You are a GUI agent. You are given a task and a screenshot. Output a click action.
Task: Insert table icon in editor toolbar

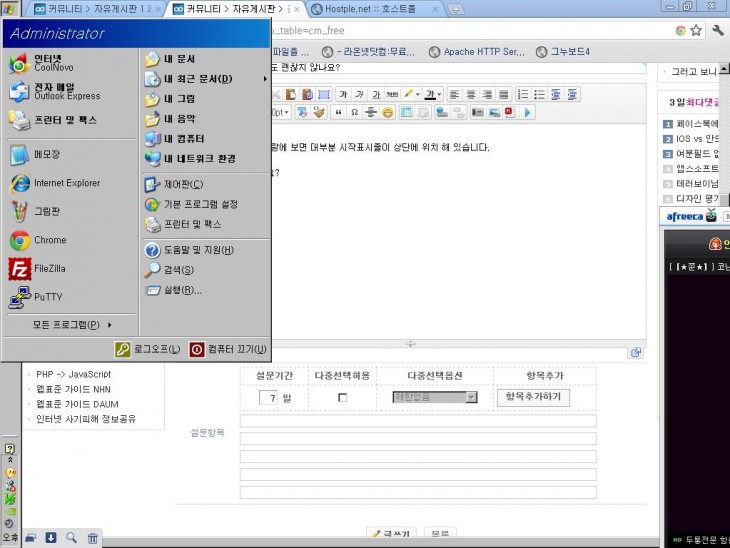[407, 113]
